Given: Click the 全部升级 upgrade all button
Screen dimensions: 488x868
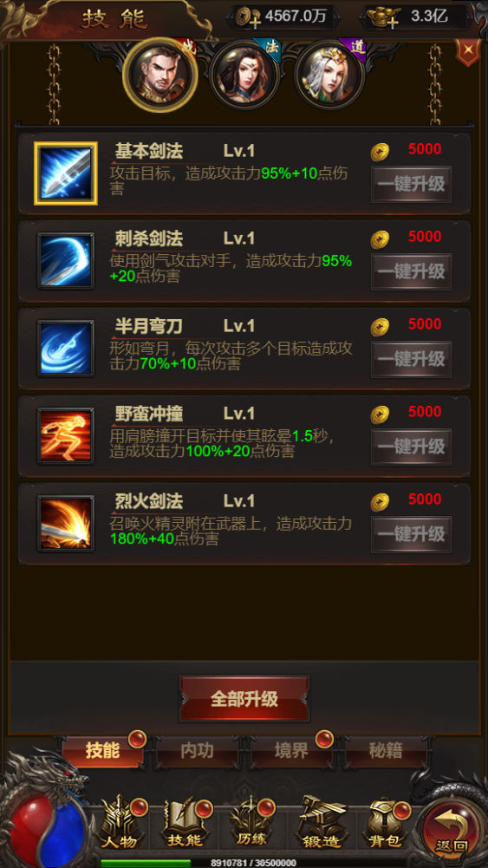Looking at the screenshot, I should pyautogui.click(x=244, y=699).
